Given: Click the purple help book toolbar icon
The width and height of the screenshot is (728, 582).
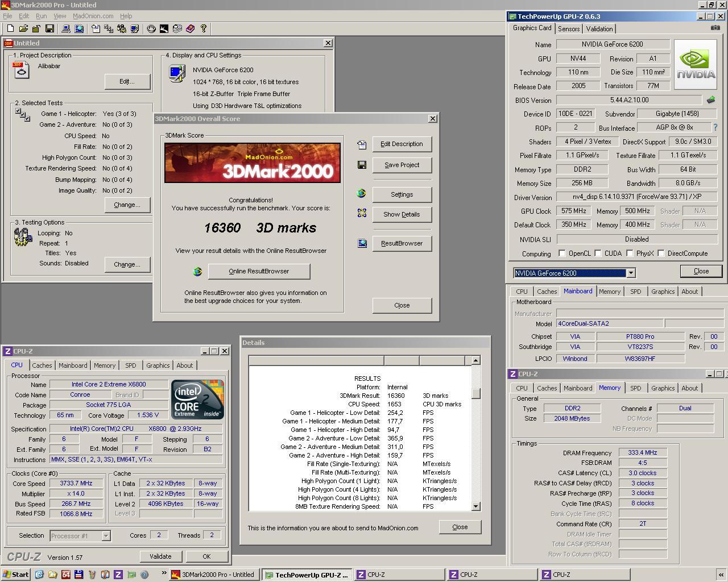Looking at the screenshot, I should (x=190, y=28).
